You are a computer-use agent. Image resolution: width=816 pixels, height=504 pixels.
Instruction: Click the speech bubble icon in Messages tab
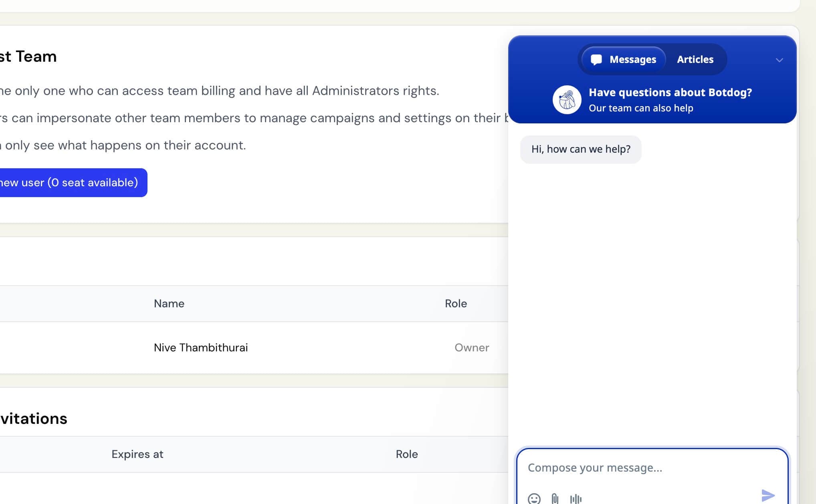pyautogui.click(x=596, y=60)
